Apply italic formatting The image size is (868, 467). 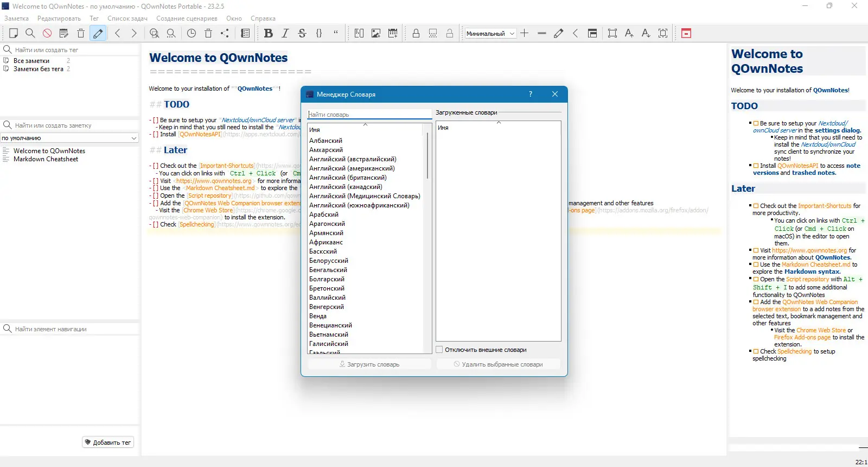(x=285, y=33)
